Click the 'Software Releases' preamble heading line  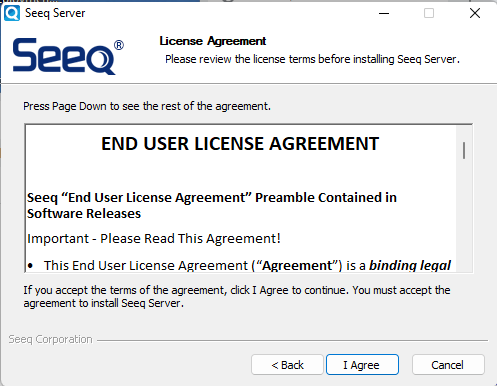tap(84, 214)
